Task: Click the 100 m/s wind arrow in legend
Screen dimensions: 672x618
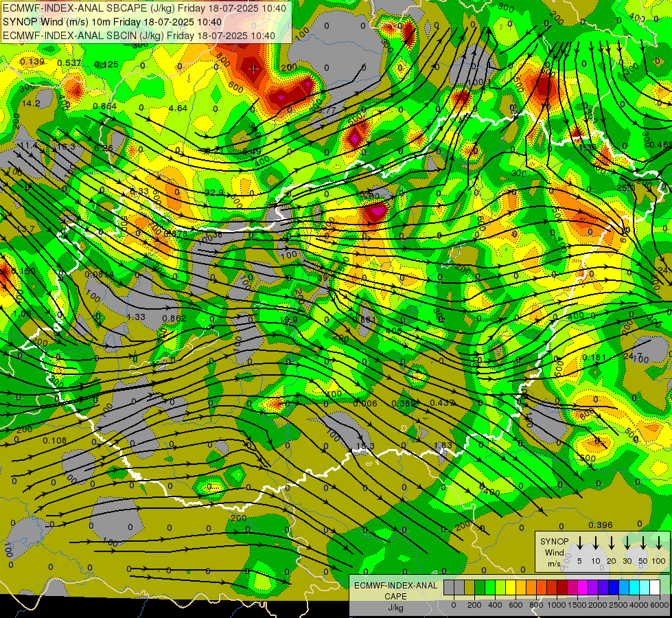Action: pos(659,542)
